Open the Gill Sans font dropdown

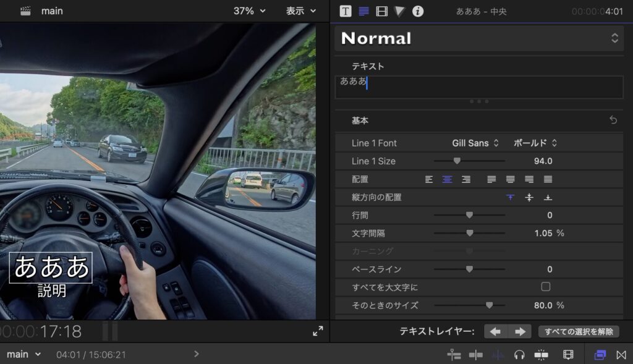(475, 143)
